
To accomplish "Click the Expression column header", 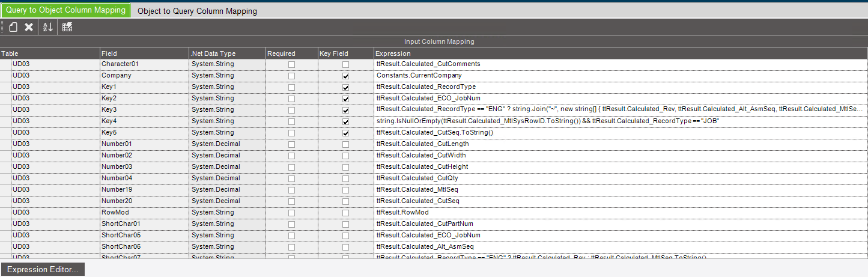I will (621, 53).
